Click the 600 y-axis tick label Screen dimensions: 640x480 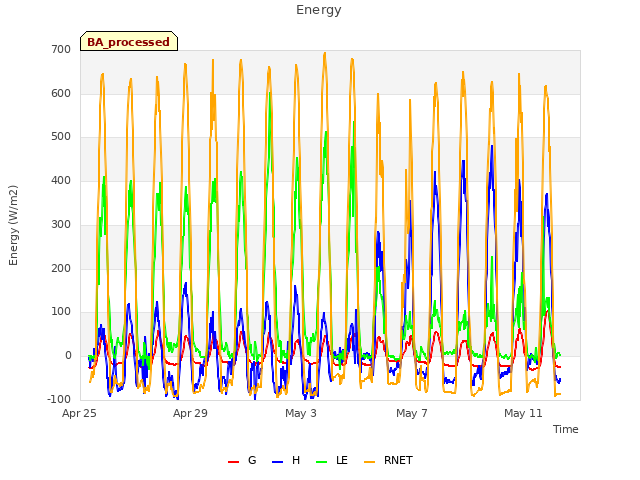pyautogui.click(x=61, y=93)
